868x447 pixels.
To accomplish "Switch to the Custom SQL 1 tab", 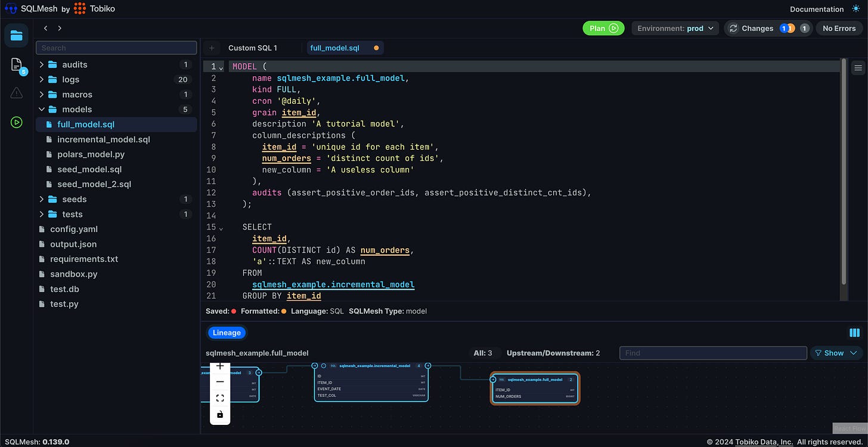I will [253, 48].
